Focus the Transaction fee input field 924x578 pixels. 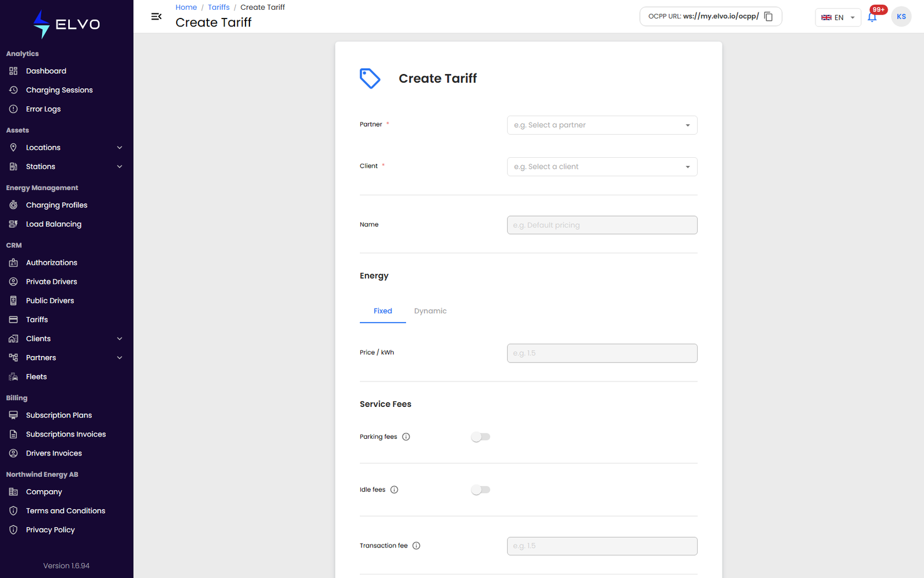pyautogui.click(x=602, y=546)
